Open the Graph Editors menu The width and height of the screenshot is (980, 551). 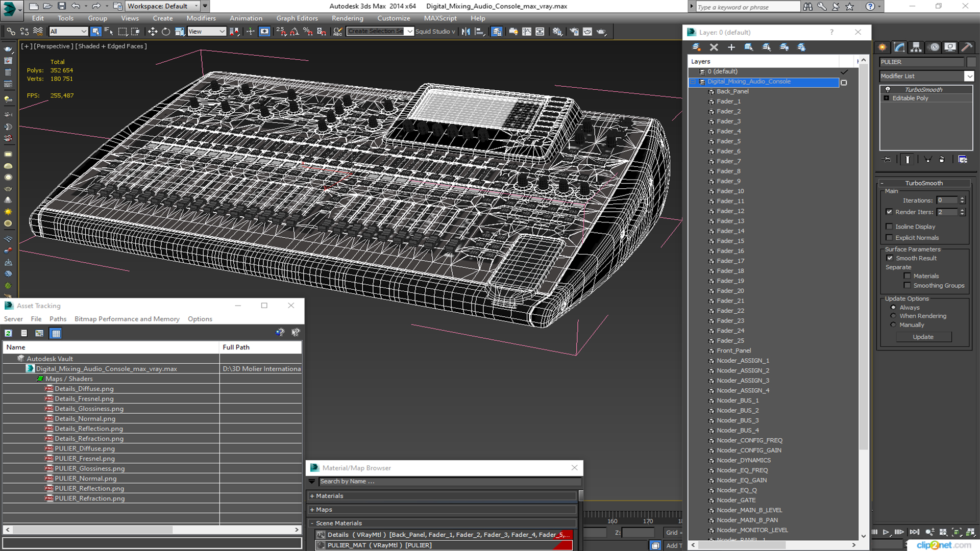[x=297, y=18]
